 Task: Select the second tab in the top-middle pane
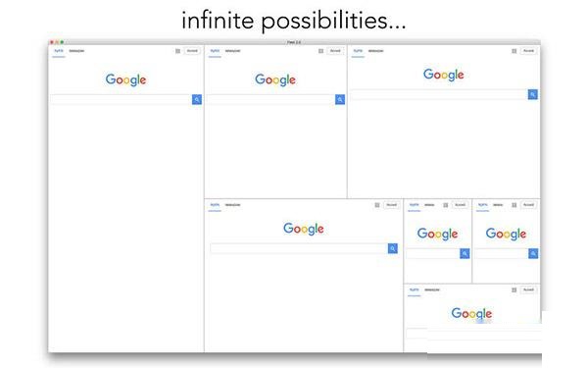point(232,51)
